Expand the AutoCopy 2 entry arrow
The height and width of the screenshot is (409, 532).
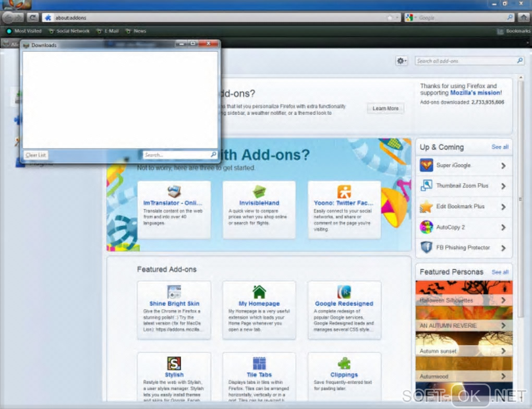point(503,227)
